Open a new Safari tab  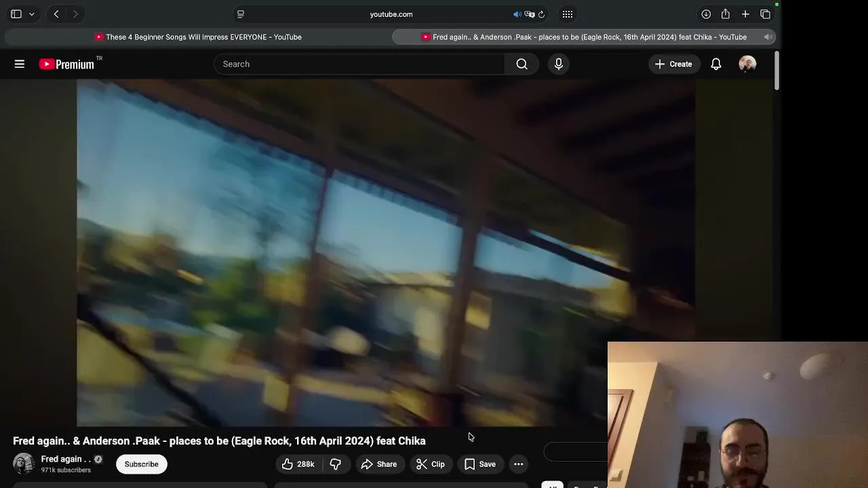pos(745,14)
